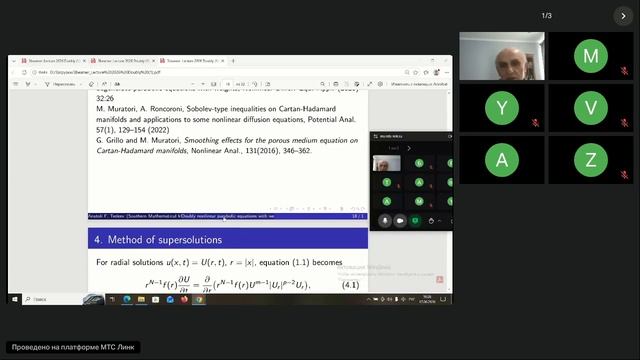Viewport: 640px width, 360px height.
Task: Zoom in on the PDF
Action: pyautogui.click(x=203, y=84)
